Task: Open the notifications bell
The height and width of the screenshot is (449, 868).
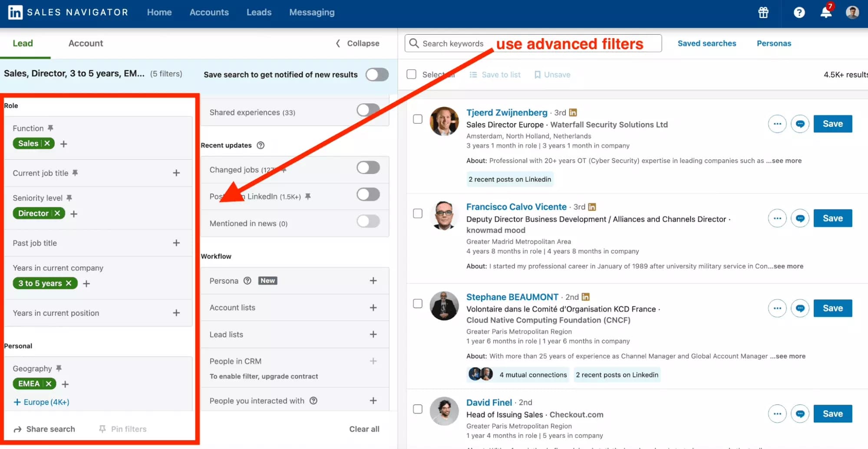Action: click(825, 13)
